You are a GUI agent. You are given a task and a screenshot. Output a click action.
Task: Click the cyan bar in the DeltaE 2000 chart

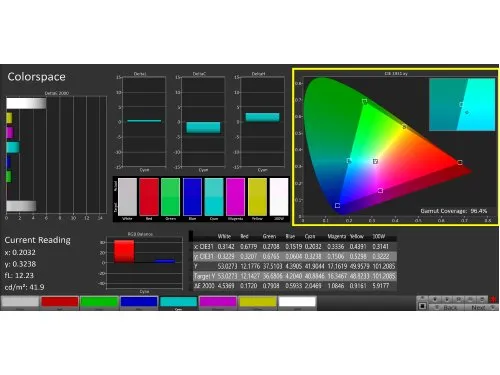[x=13, y=147]
